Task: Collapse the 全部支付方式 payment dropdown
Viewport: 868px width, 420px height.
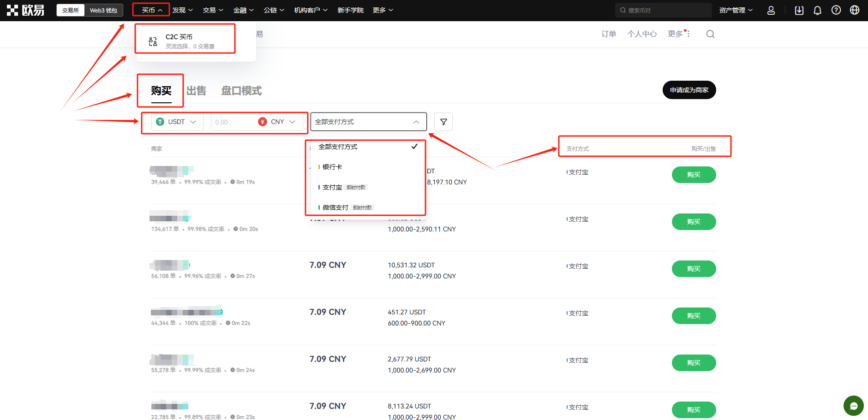Action: point(369,122)
